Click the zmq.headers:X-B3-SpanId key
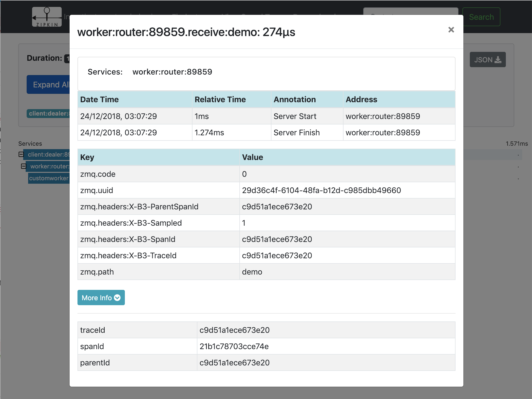 pos(128,239)
